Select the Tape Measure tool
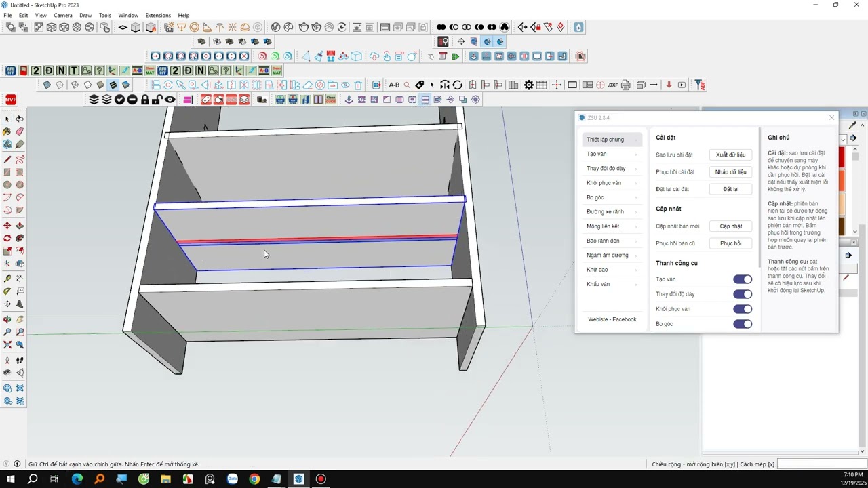This screenshot has height=488, width=868. (x=7, y=279)
